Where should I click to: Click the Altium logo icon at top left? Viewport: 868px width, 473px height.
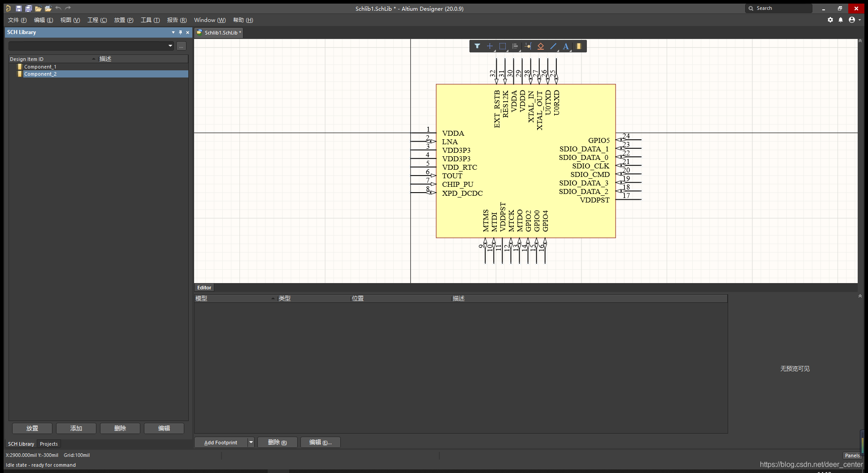coord(8,9)
